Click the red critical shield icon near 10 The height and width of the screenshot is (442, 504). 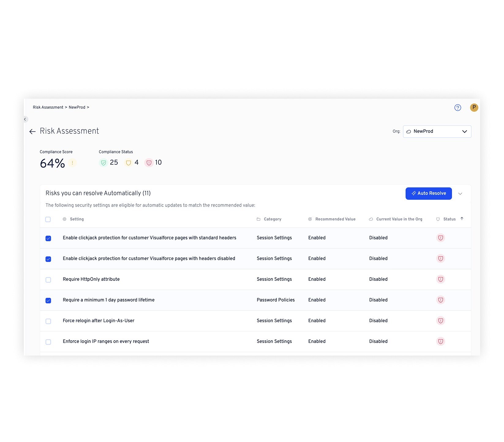(x=149, y=163)
